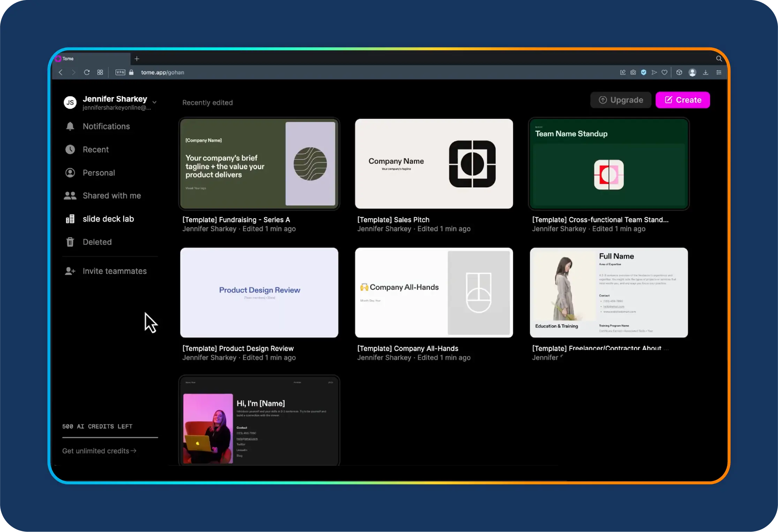The image size is (778, 532).
Task: Reload the page in the browser toolbar
Action: point(87,72)
